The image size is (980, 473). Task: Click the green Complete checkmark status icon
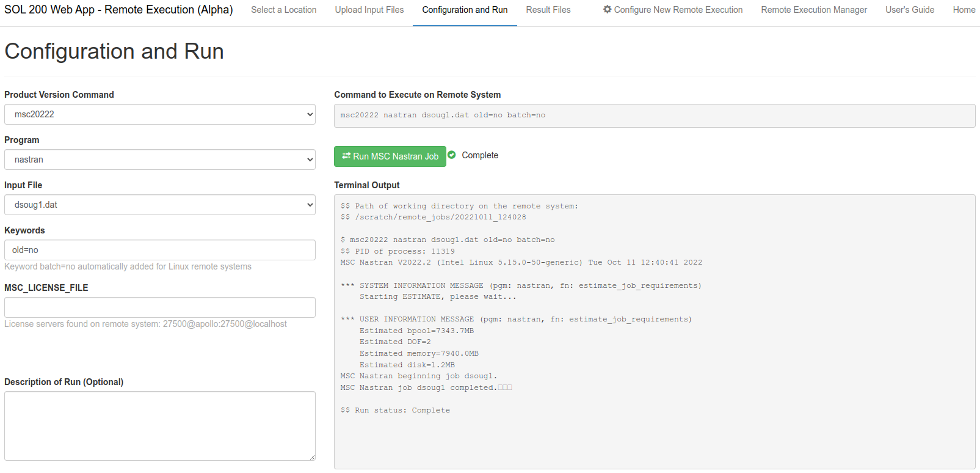452,155
